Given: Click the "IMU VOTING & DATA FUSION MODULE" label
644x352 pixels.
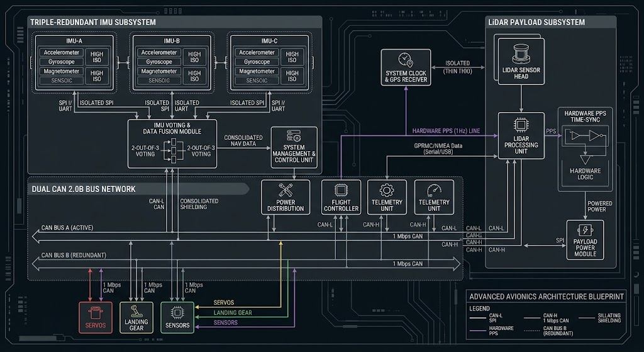Looking at the screenshot, I should click(172, 128).
